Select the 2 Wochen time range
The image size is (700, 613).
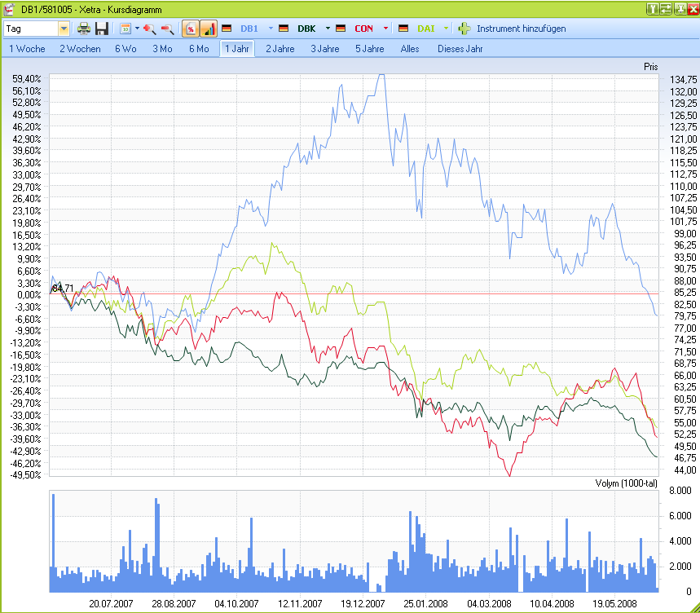[x=81, y=49]
